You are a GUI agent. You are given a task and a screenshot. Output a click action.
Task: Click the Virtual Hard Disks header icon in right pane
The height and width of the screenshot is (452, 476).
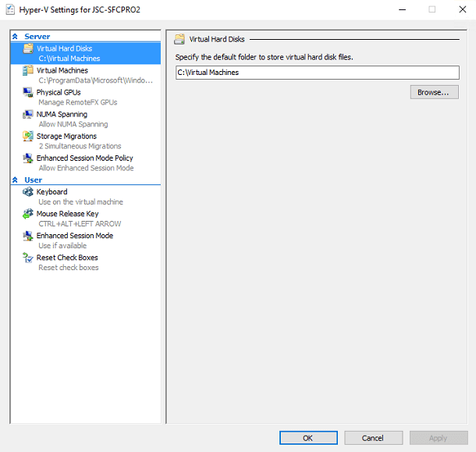pyautogui.click(x=179, y=39)
